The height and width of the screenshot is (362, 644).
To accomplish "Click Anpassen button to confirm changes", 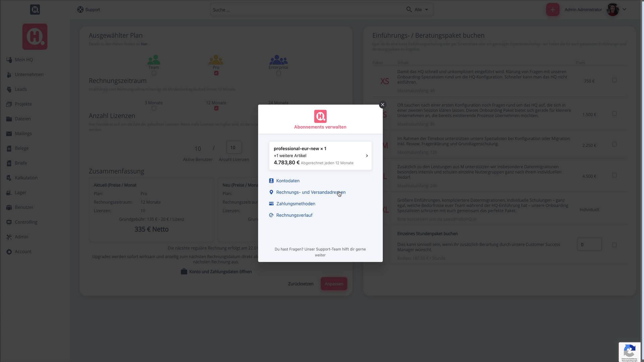I will pos(334,283).
